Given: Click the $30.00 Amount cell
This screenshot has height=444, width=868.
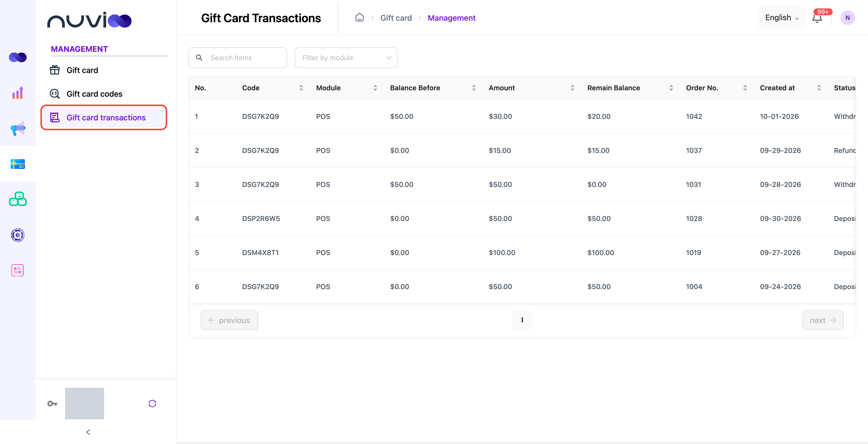Looking at the screenshot, I should [500, 116].
